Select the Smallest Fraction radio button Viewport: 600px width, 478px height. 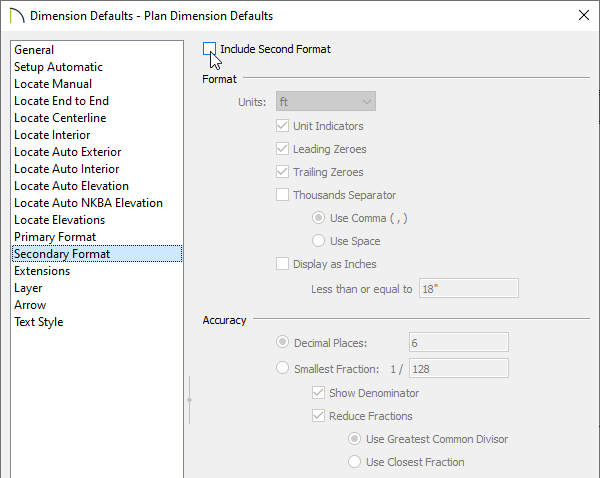coord(282,368)
